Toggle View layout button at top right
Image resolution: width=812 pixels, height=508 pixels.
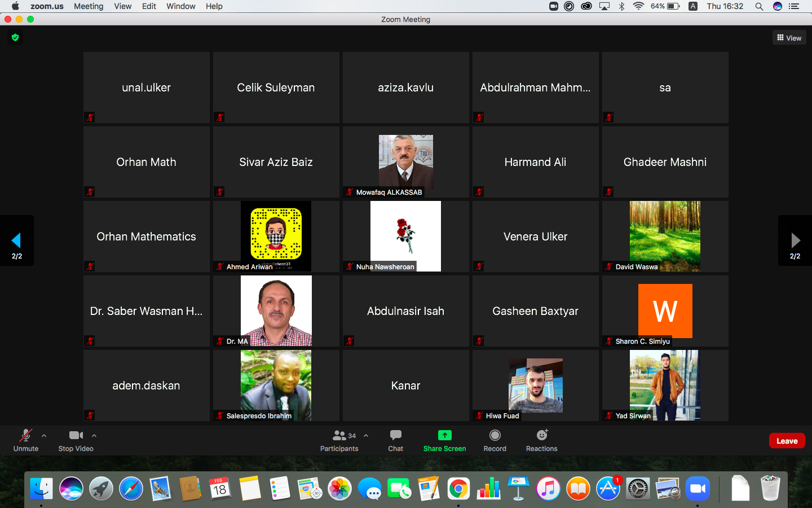pos(789,38)
